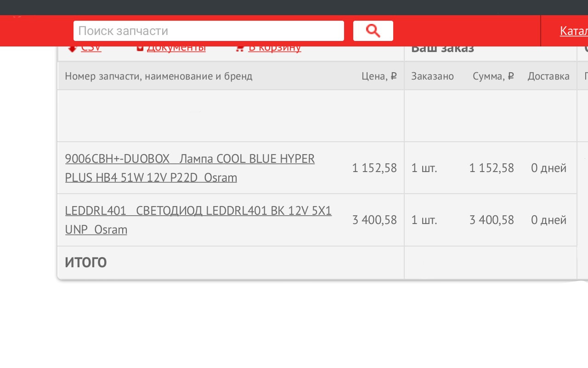The width and height of the screenshot is (588, 368).
Task: Click the 'Сумма, ₽' column header
Action: point(493,76)
